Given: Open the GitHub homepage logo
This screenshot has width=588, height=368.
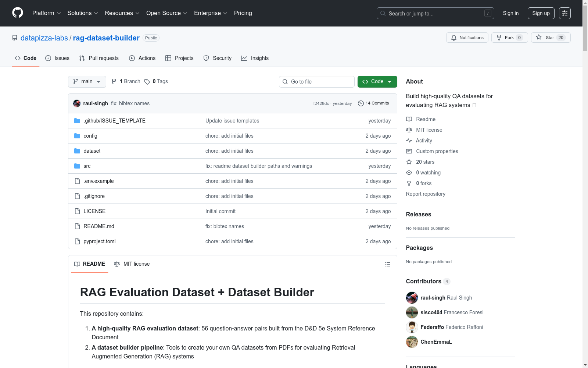Looking at the screenshot, I should point(18,13).
